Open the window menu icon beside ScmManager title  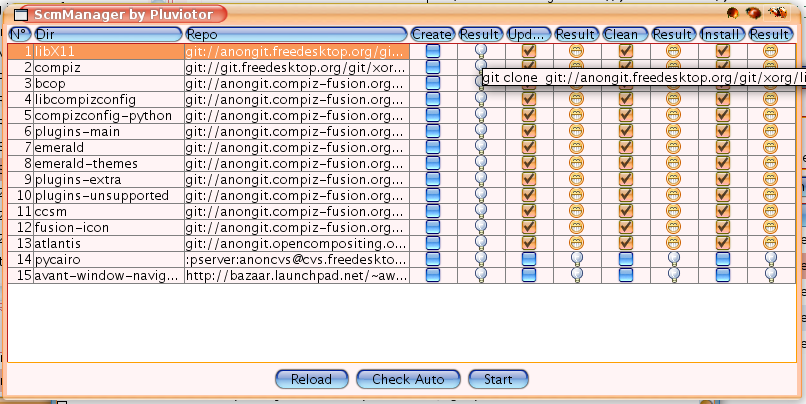tap(21, 15)
